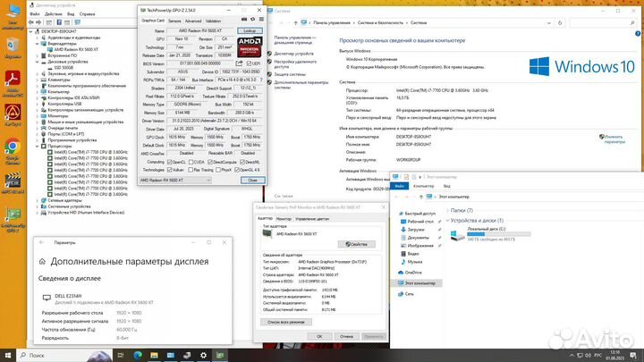Open address bar history dropdown in System window

click(548, 23)
